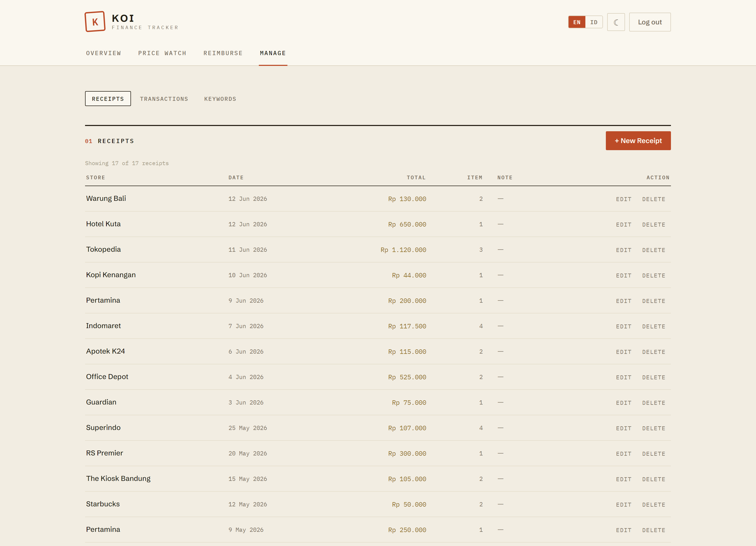Edit the Office Depot receipt

pyautogui.click(x=624, y=377)
